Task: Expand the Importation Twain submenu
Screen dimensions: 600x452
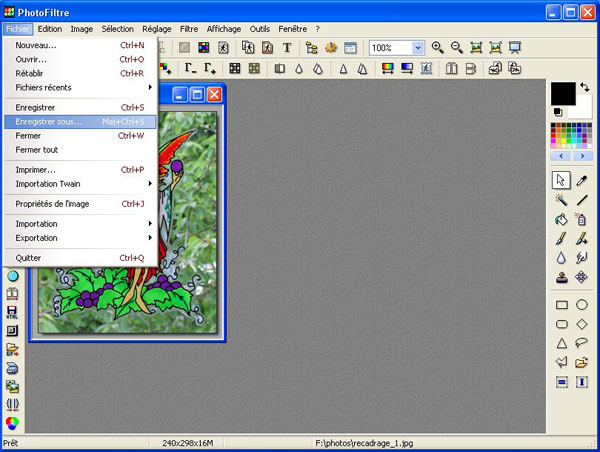Action: click(x=80, y=184)
